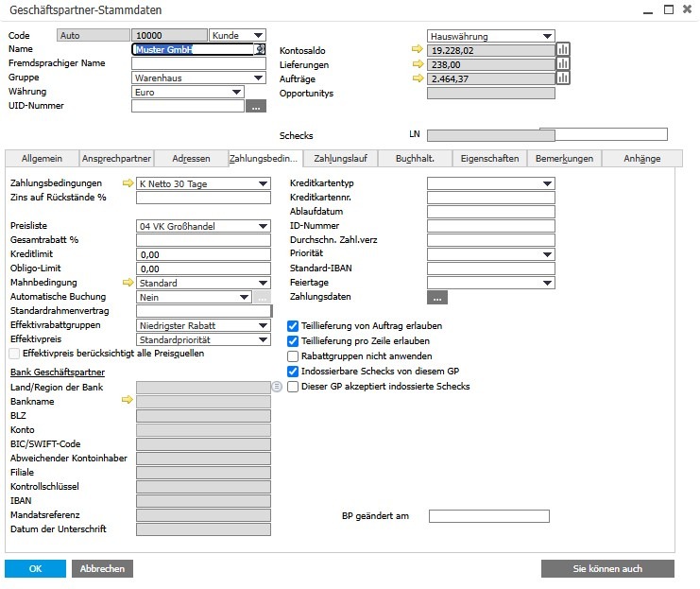Open the Gruppe Warenhaus dropdown
This screenshot has height=589, width=700.
click(x=258, y=78)
